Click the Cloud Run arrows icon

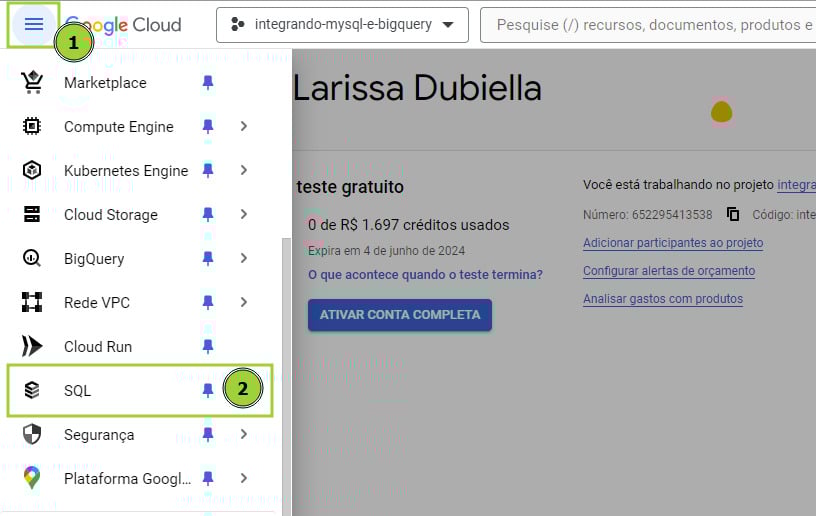click(x=32, y=346)
